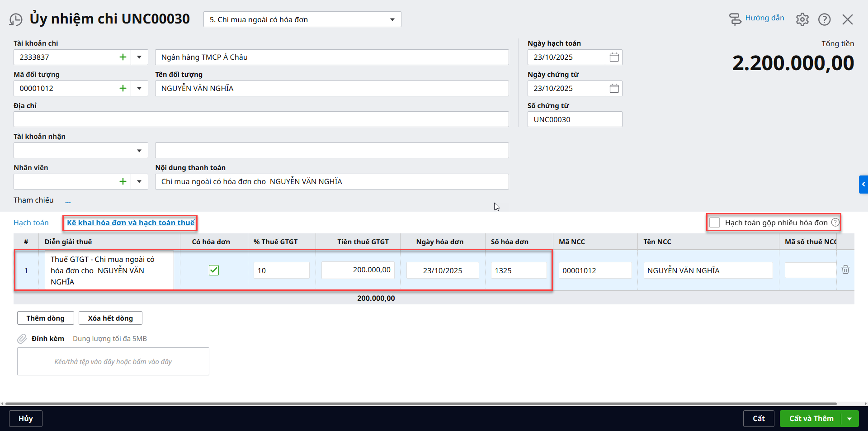Click the horizontal scrollbar at bottom
Screen dimensions: 868x431
tap(420, 403)
